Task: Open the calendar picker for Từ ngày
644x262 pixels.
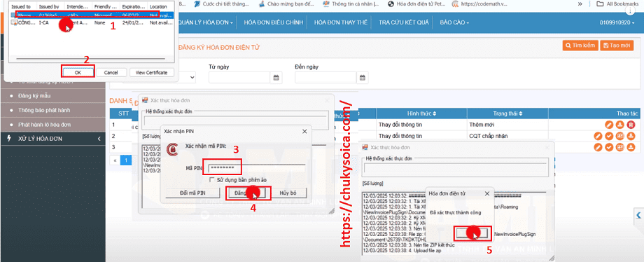Action: tap(276, 77)
